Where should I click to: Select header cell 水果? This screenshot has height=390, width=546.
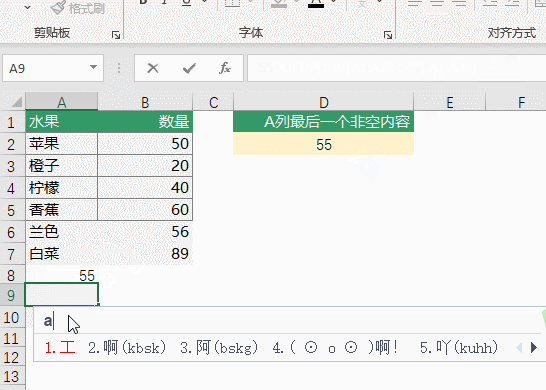coord(62,122)
